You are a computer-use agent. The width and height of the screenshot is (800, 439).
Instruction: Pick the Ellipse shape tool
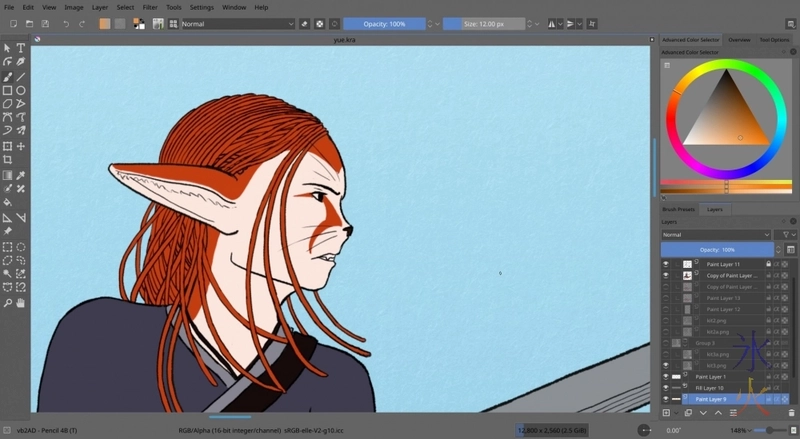20,90
